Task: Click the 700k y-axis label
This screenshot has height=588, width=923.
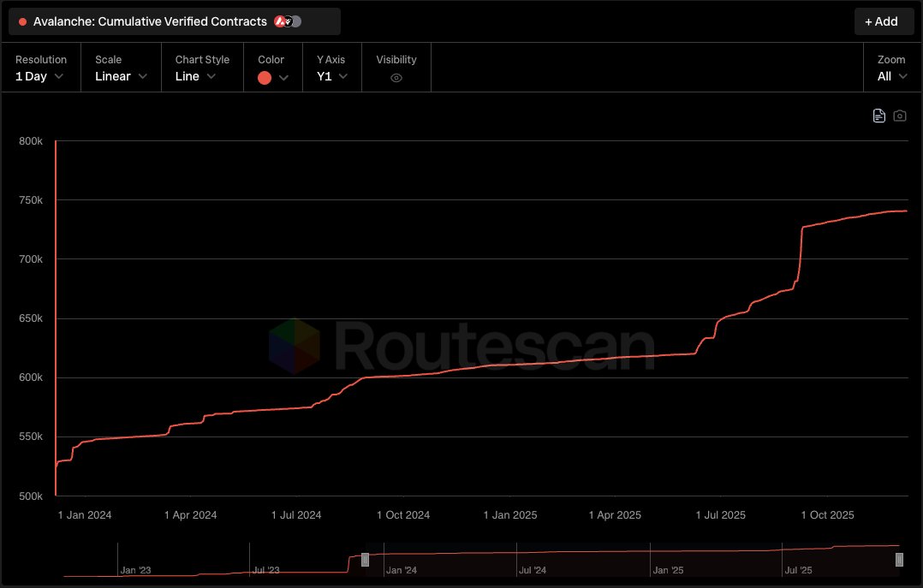Action: point(31,259)
